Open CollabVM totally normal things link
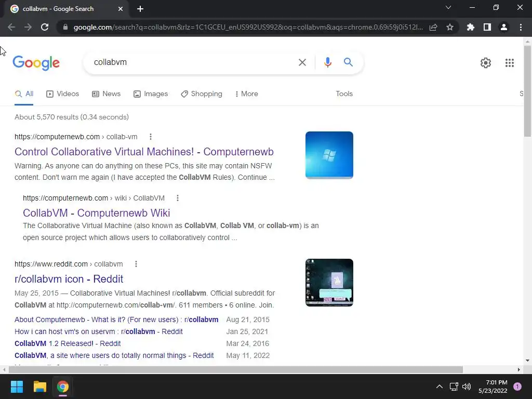532x399 pixels. tap(114, 355)
